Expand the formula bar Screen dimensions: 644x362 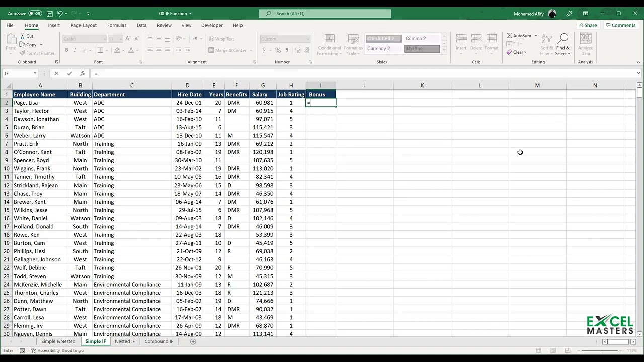point(639,73)
